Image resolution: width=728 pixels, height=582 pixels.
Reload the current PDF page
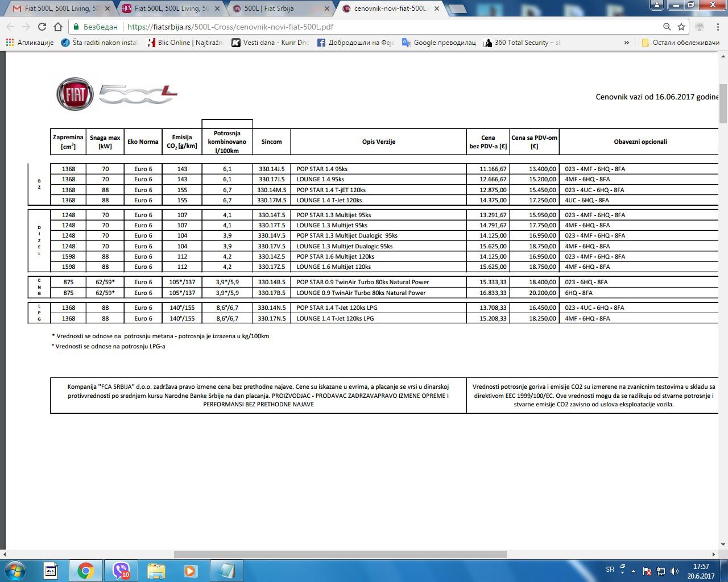coord(42,27)
